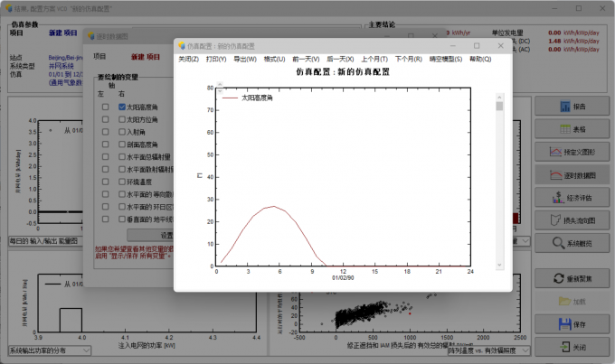The height and width of the screenshot is (364, 615).
Task: Click the 关闭 exit button in side panel
Action: click(x=572, y=347)
